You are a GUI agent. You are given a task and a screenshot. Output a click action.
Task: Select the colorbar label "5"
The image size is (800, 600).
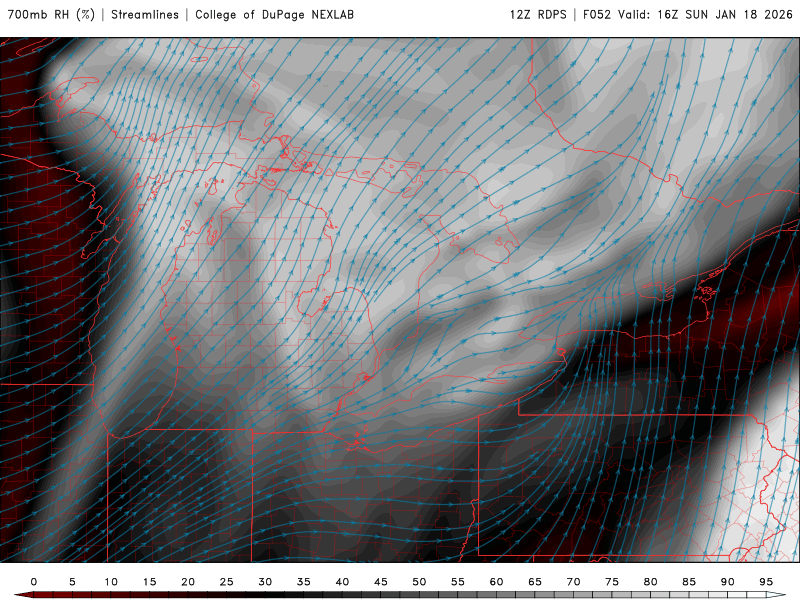pos(72,582)
